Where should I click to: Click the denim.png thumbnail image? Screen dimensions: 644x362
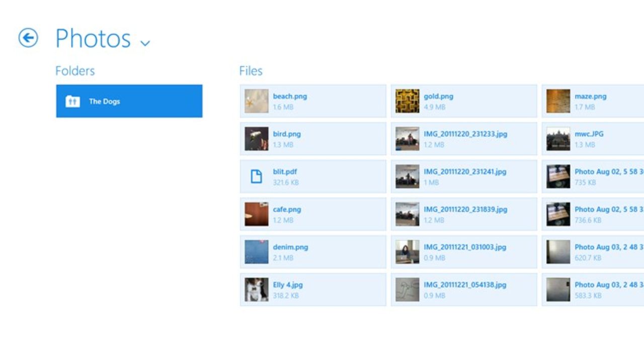256,251
